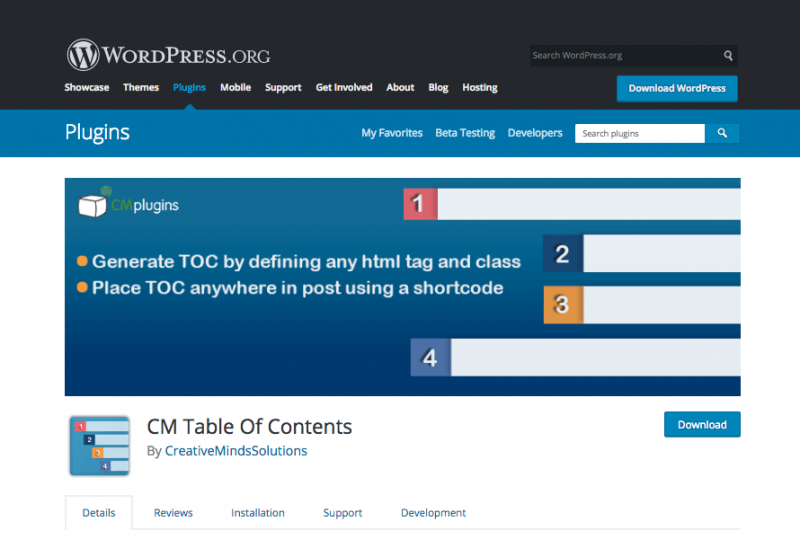This screenshot has width=800, height=548.
Task: Select the Details tab
Action: pyautogui.click(x=98, y=513)
